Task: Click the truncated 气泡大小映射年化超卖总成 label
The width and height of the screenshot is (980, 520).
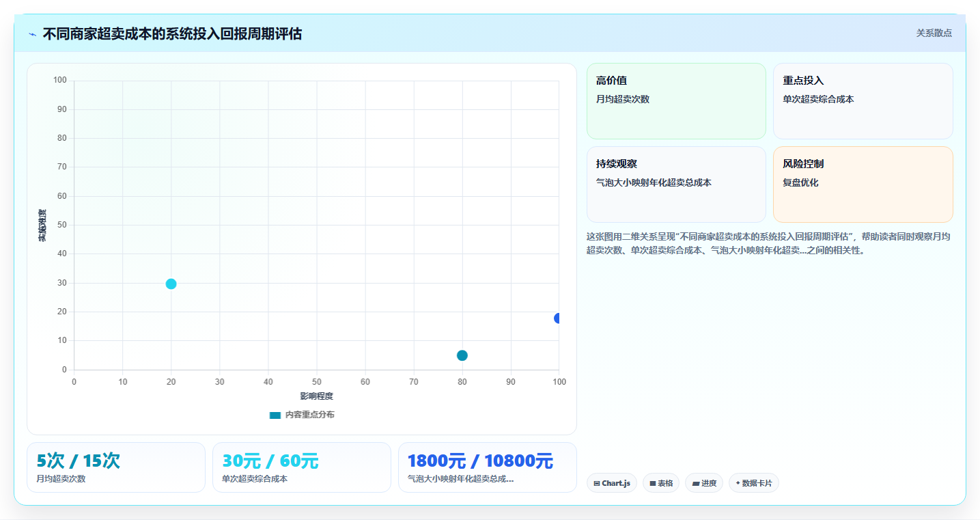Action: point(460,479)
